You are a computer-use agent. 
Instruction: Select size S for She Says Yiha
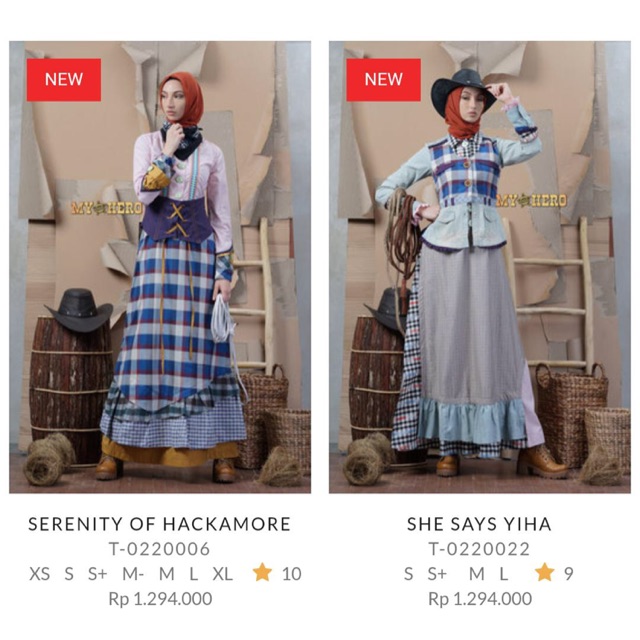(x=408, y=574)
